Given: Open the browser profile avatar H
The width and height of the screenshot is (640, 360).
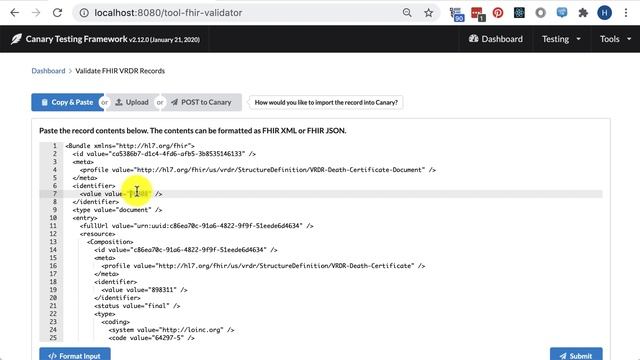Looking at the screenshot, I should tap(604, 13).
